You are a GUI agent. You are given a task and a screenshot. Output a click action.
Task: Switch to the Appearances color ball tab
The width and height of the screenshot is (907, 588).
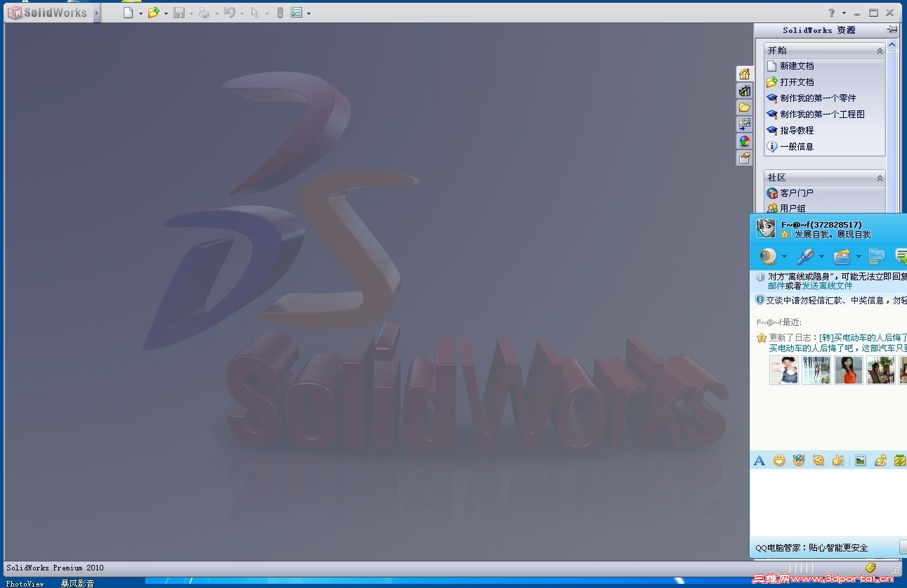coord(744,141)
